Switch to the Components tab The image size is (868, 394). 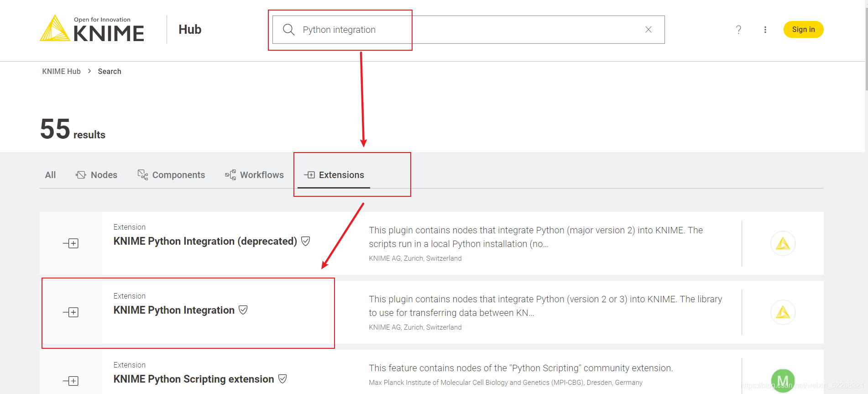178,175
